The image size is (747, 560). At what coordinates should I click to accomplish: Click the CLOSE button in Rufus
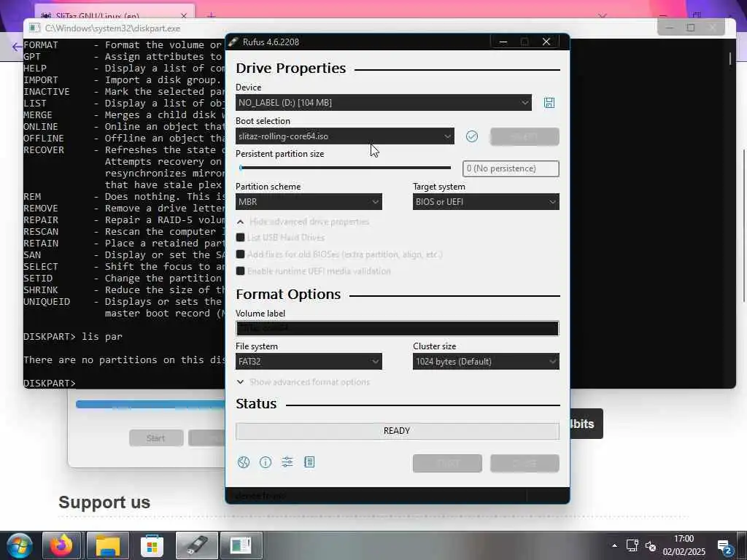point(525,463)
